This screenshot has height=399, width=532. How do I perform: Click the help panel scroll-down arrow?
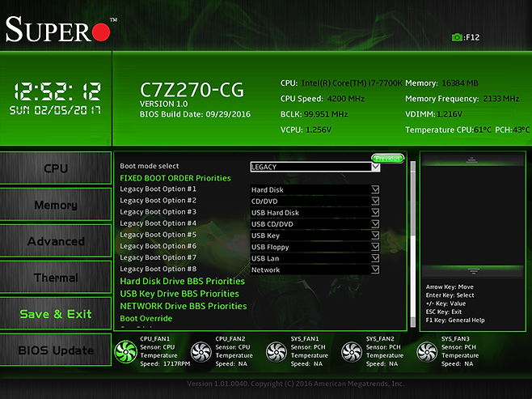[473, 271]
